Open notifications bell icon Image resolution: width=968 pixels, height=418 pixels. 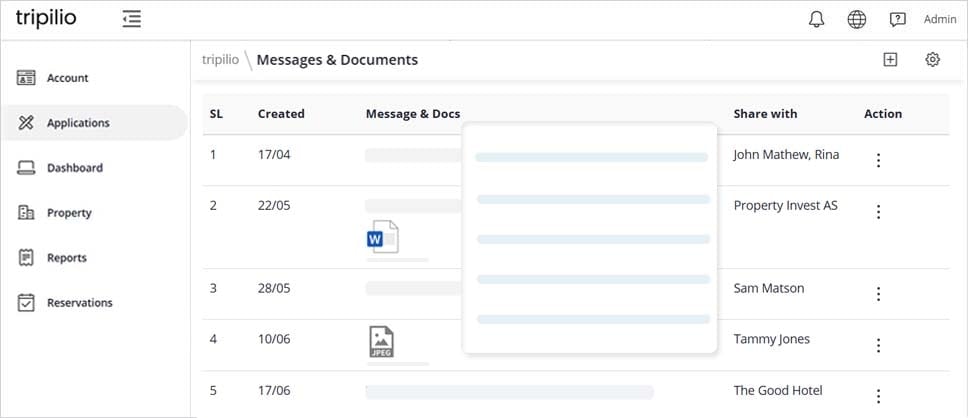816,19
